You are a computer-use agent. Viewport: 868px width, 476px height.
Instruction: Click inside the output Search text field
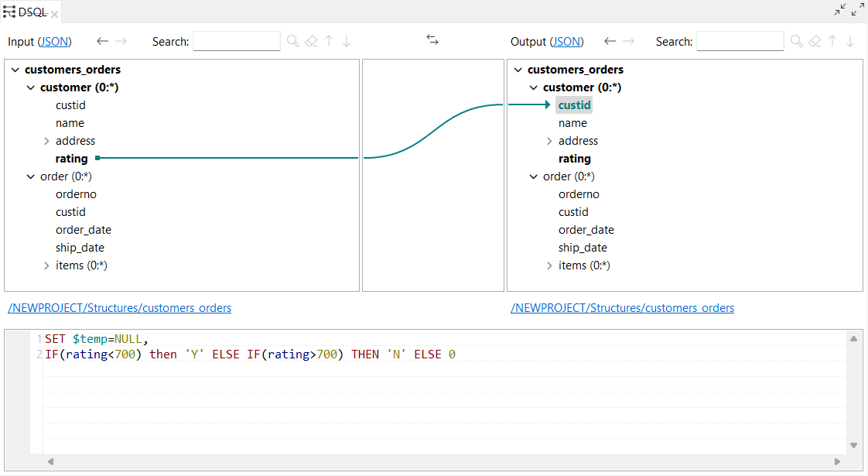coord(740,41)
